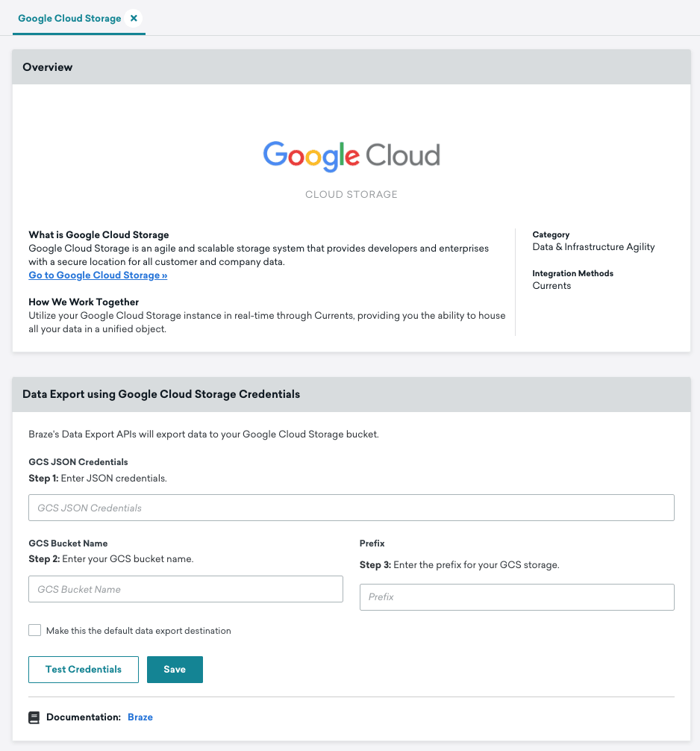Click inside the GCS Bucket Name field
The width and height of the screenshot is (700, 751).
coord(185,589)
